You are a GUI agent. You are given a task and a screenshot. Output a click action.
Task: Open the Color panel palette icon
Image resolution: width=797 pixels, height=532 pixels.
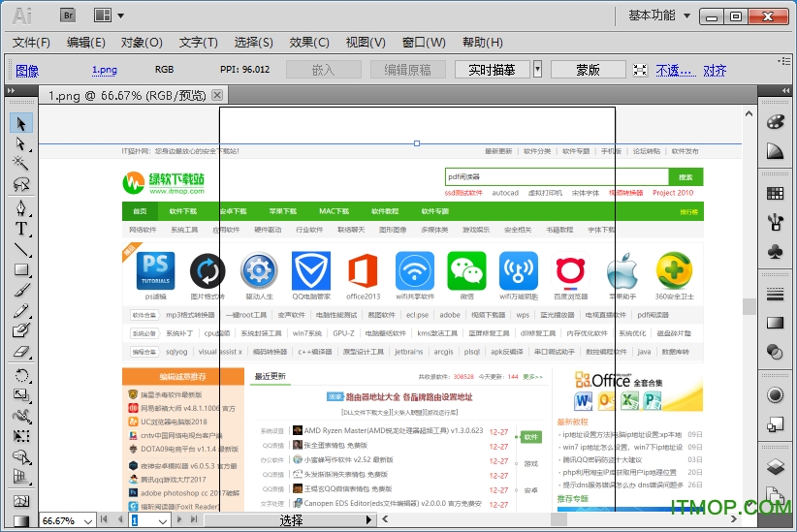pyautogui.click(x=775, y=122)
